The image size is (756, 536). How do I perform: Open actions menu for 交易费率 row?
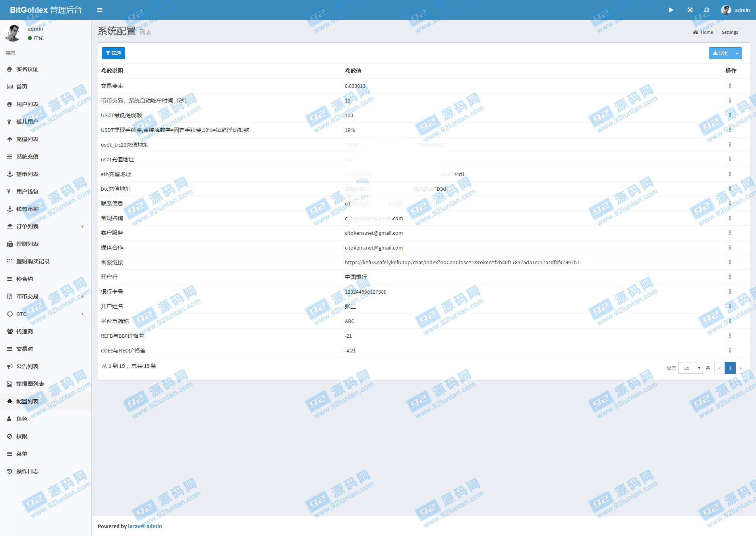coord(730,86)
